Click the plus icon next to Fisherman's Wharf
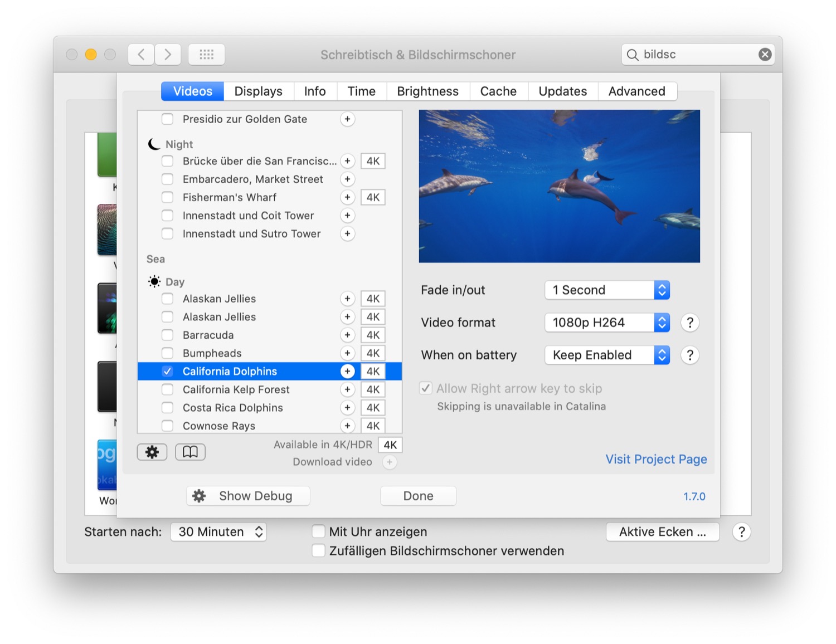 coord(347,197)
